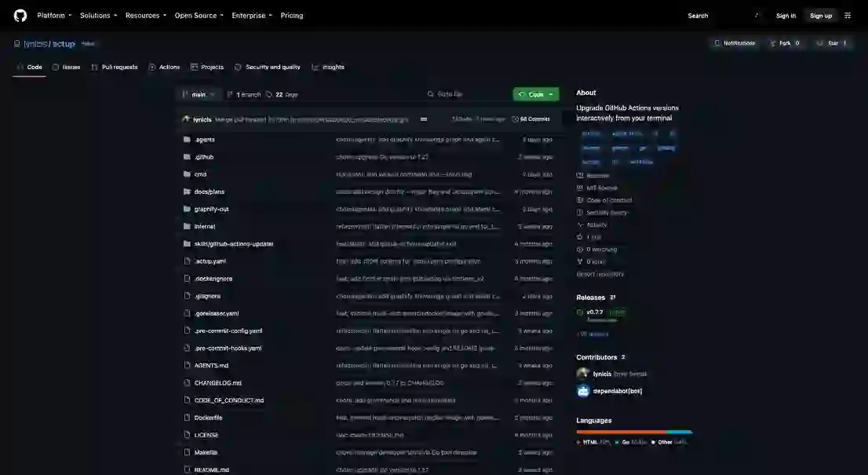Image resolution: width=868 pixels, height=475 pixels.
Task: Open the dependabot[bot] contributor avatar
Action: click(583, 391)
